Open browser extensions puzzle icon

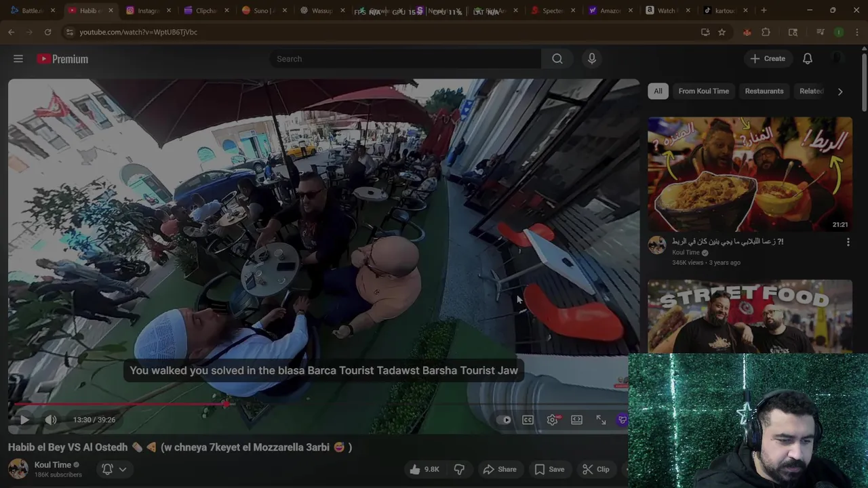pyautogui.click(x=766, y=32)
